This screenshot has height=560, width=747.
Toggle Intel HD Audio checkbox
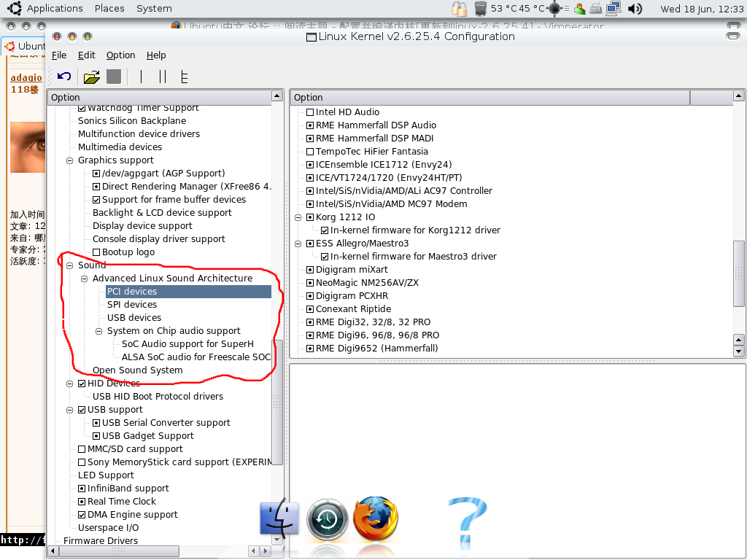pos(309,112)
